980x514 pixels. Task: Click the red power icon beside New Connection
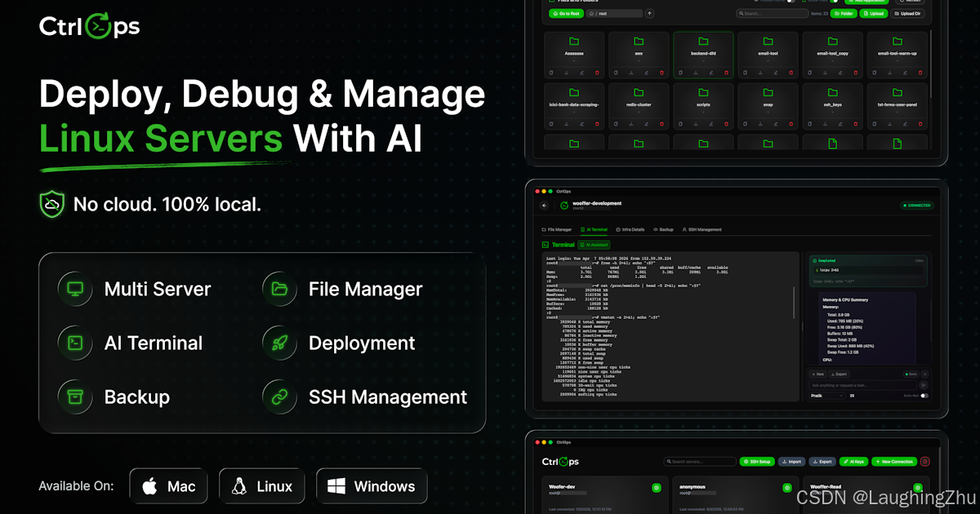pos(924,462)
